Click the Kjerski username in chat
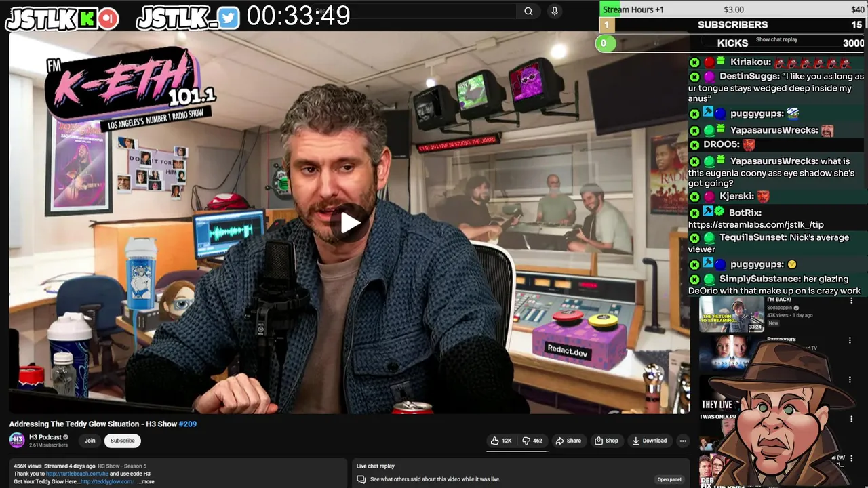This screenshot has width=868, height=488. (x=737, y=197)
